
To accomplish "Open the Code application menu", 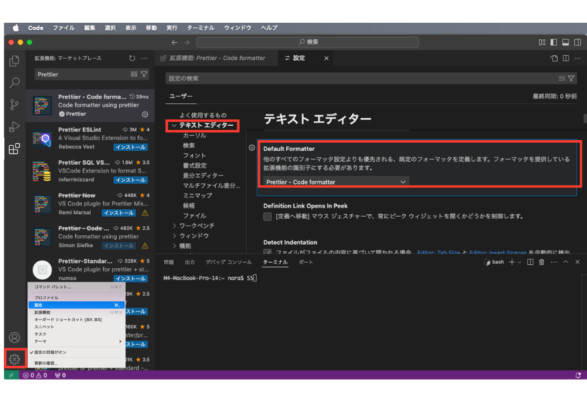I will click(x=36, y=28).
